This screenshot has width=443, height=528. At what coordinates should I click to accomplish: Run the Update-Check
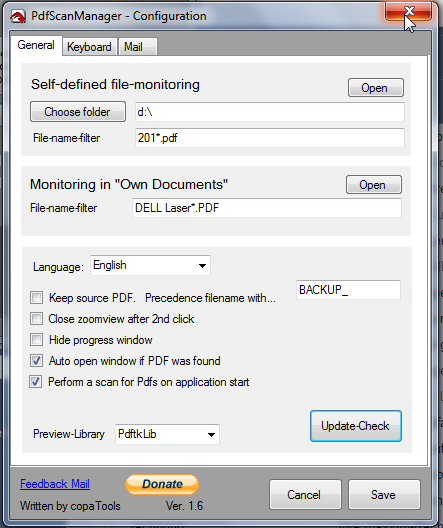(x=355, y=426)
